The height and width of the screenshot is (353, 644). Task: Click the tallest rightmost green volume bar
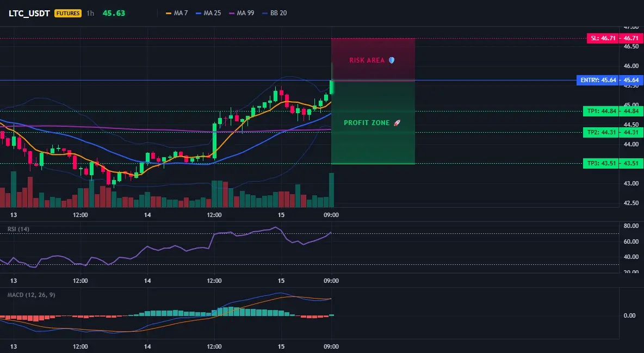pos(331,190)
